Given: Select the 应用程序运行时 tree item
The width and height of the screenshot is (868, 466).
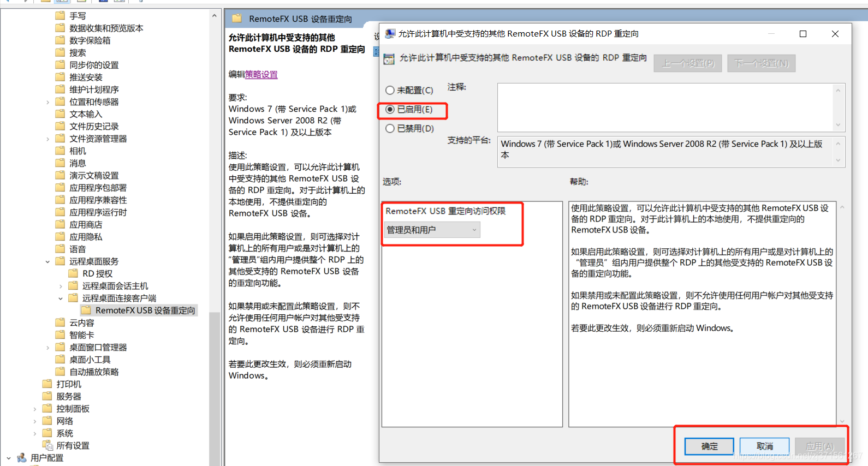Looking at the screenshot, I should click(98, 212).
